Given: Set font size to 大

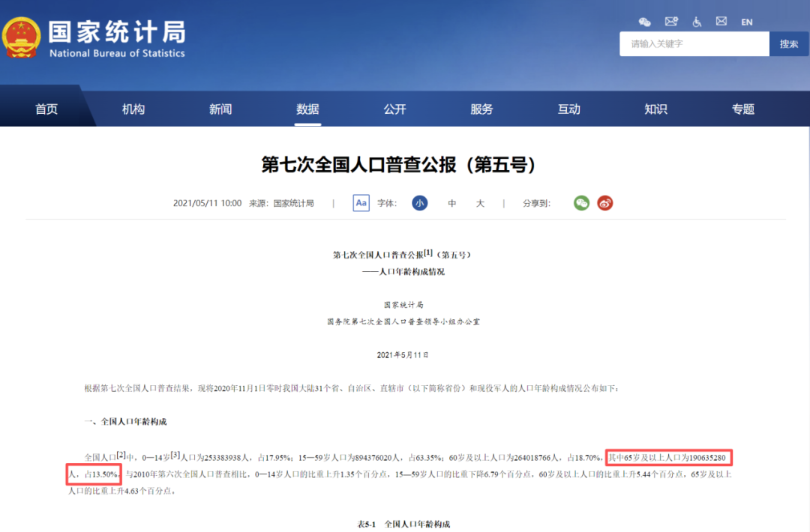Looking at the screenshot, I should coord(480,203).
